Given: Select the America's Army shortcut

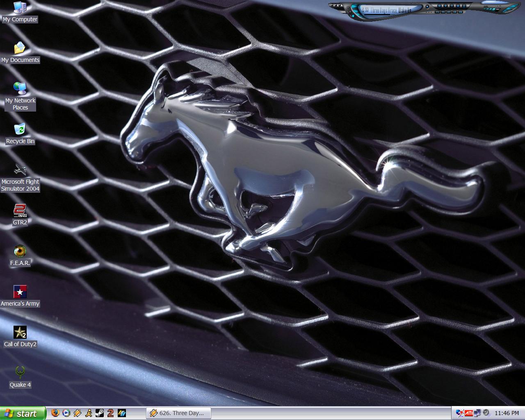Looking at the screenshot, I should (20, 296).
